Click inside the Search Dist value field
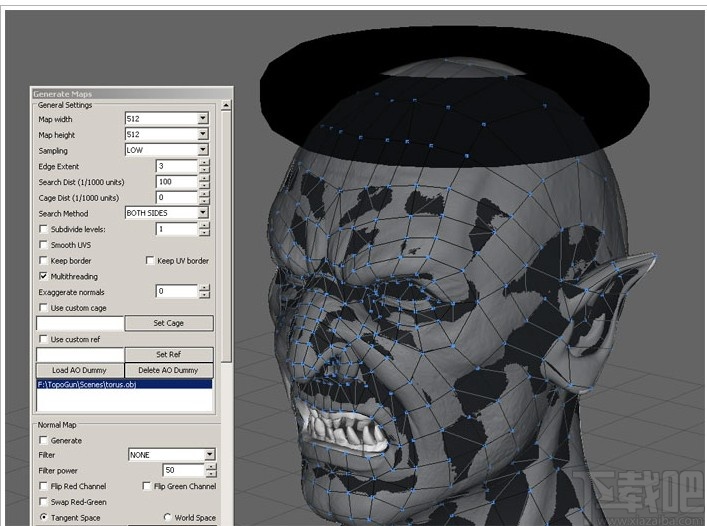Image resolution: width=707 pixels, height=526 pixels. point(175,182)
